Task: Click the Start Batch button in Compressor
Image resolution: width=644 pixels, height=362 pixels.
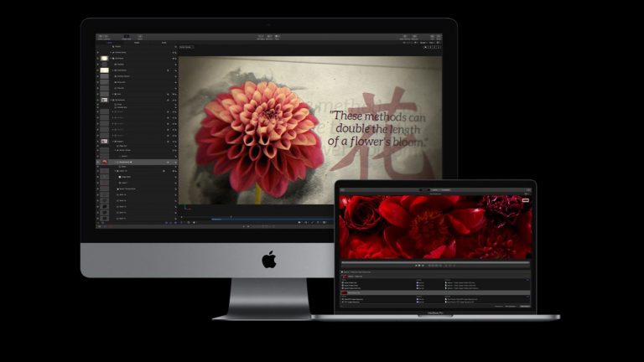Action: pyautogui.click(x=524, y=306)
